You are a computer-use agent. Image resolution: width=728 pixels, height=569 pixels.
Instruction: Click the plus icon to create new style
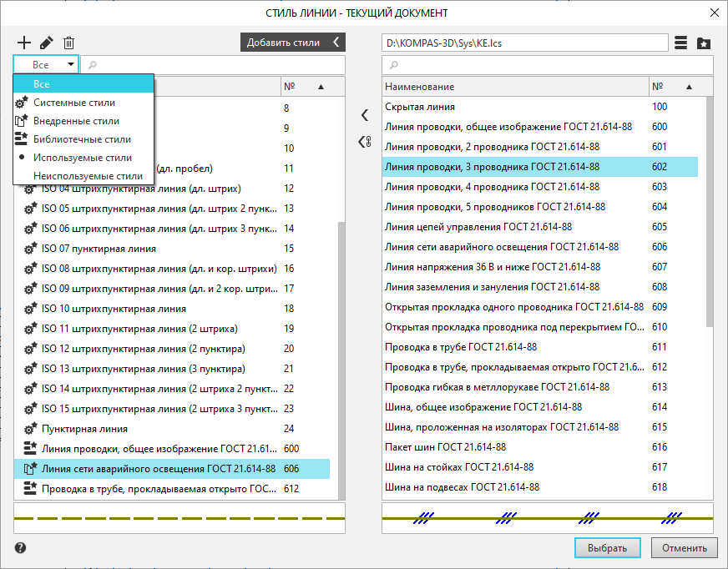tap(23, 43)
